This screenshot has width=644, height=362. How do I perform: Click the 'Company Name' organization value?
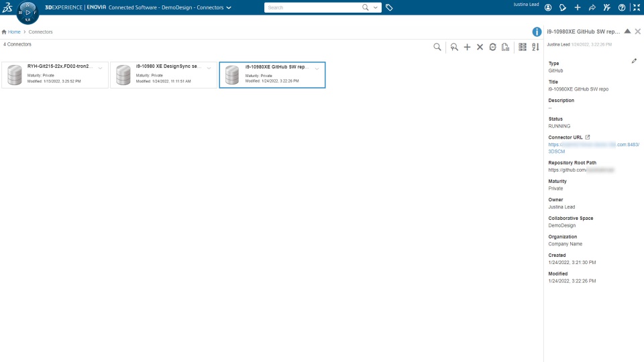coord(565,244)
